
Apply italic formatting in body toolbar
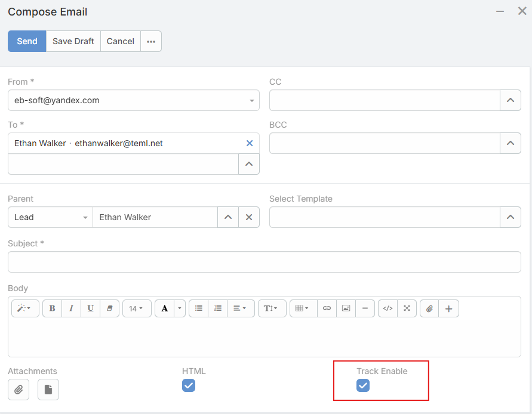coord(71,308)
